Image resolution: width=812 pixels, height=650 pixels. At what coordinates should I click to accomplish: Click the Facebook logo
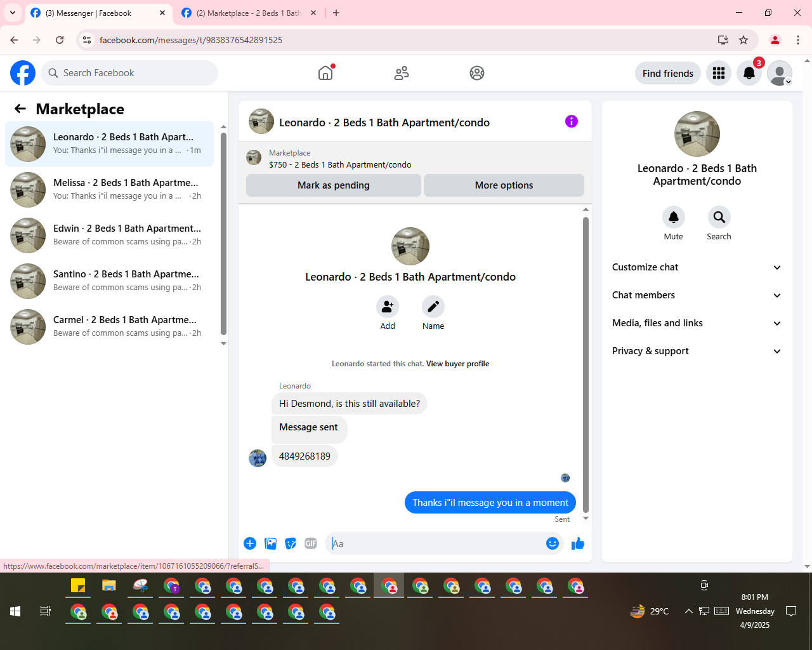[x=23, y=73]
